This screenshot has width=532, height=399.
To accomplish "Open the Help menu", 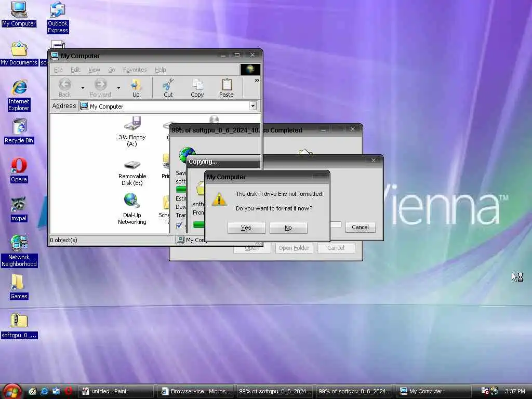I will [160, 70].
